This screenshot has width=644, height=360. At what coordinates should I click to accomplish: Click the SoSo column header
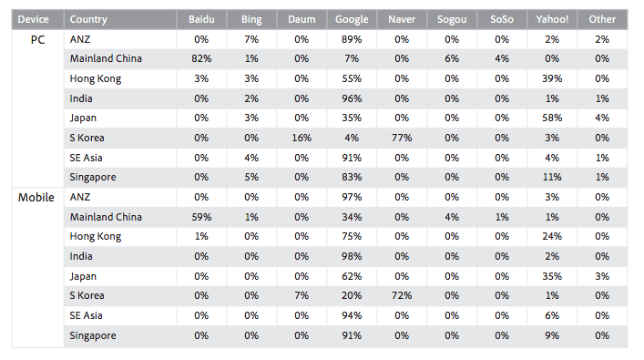click(x=502, y=19)
